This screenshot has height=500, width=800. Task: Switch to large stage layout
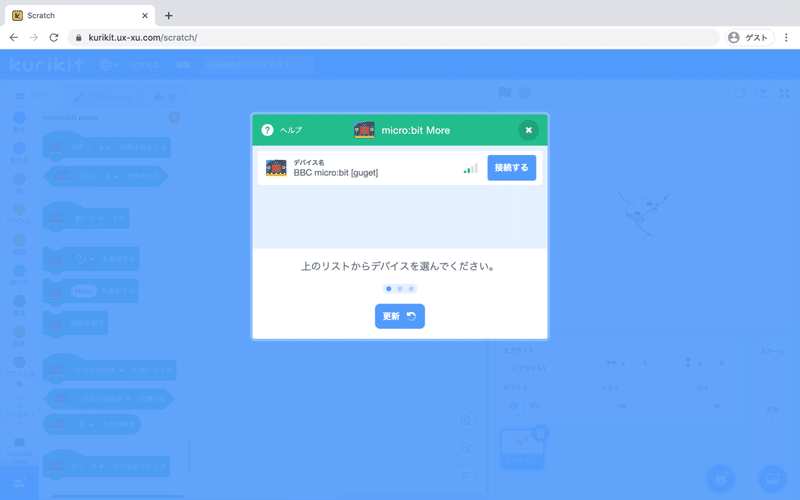pos(761,93)
